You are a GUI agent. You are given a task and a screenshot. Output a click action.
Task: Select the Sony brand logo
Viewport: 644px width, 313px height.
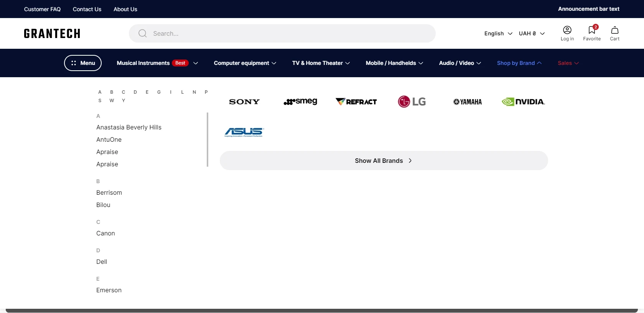coord(244,102)
